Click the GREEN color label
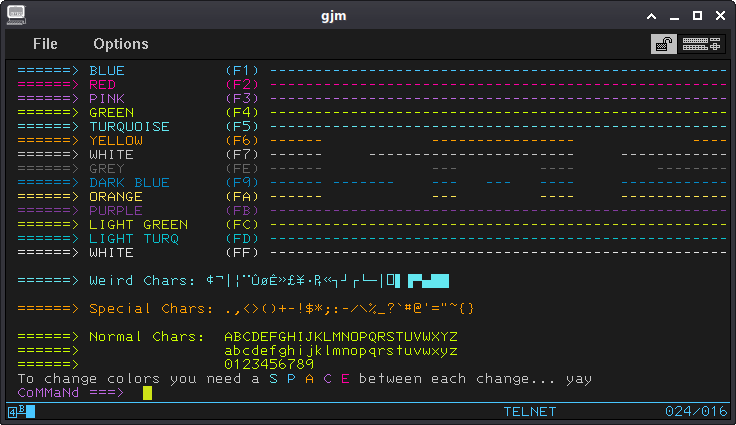The image size is (736, 425). (x=112, y=113)
